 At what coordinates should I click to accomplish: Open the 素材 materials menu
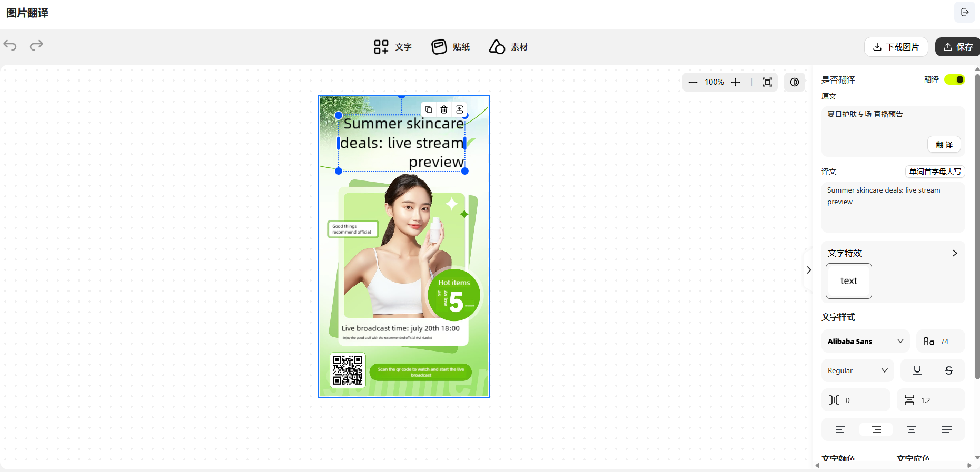(x=508, y=47)
